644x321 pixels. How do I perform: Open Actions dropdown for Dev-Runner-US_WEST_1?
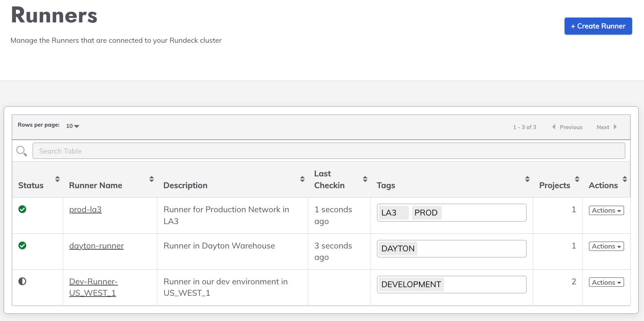pyautogui.click(x=606, y=283)
